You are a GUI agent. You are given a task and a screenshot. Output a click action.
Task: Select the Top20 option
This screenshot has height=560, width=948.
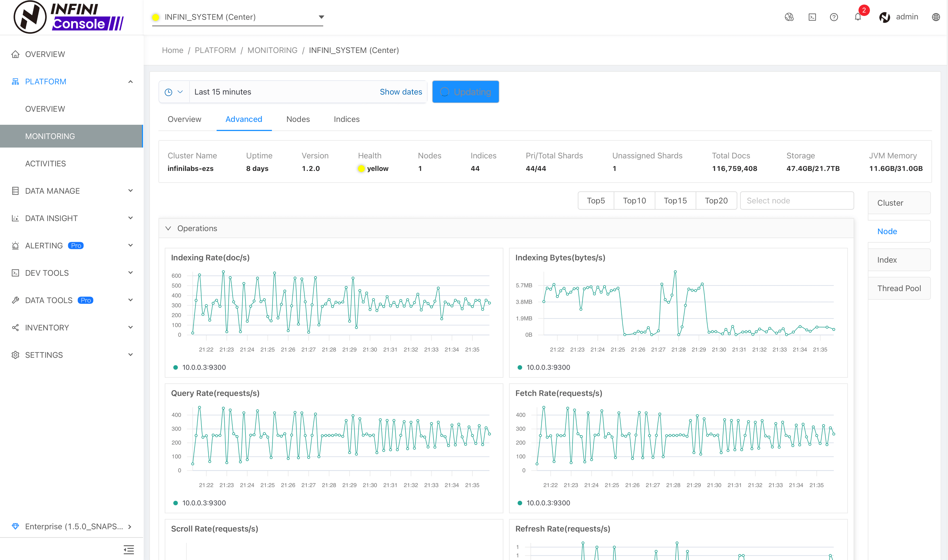[x=716, y=200]
